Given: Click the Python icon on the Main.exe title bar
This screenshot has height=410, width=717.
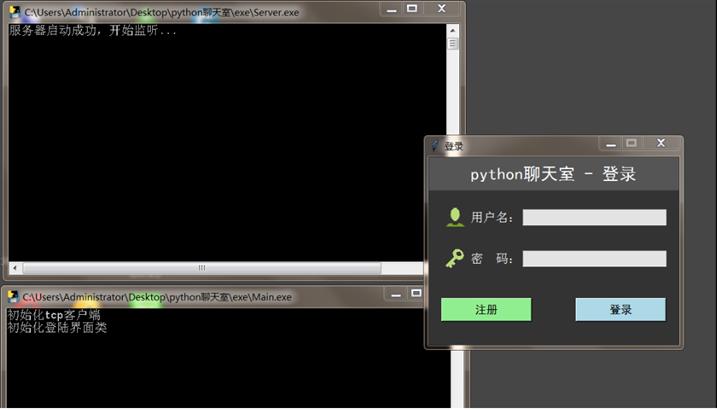Looking at the screenshot, I should (14, 297).
